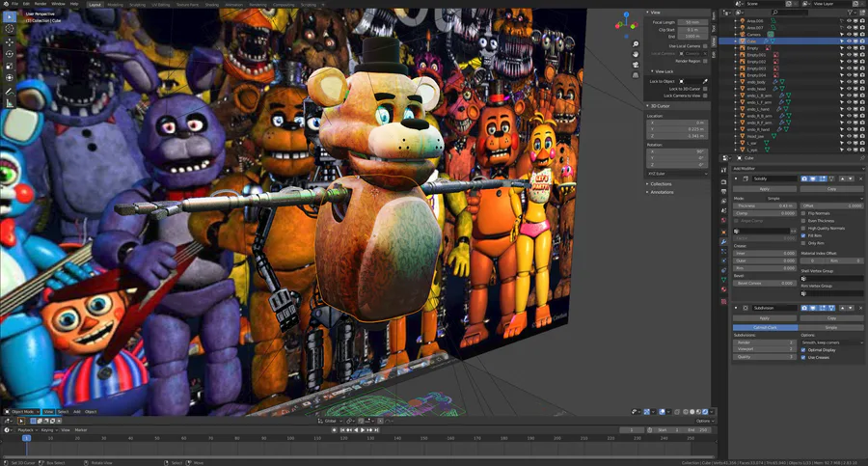868x466 pixels.
Task: Open XYZ Euler rotation mode dropdown
Action: point(677,174)
